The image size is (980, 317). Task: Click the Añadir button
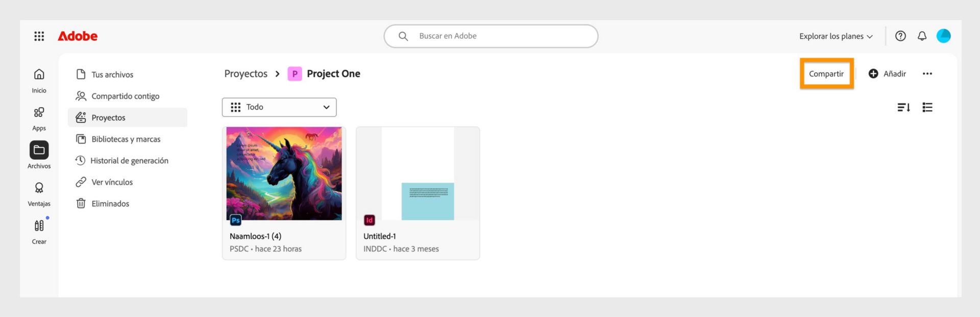[x=887, y=74]
